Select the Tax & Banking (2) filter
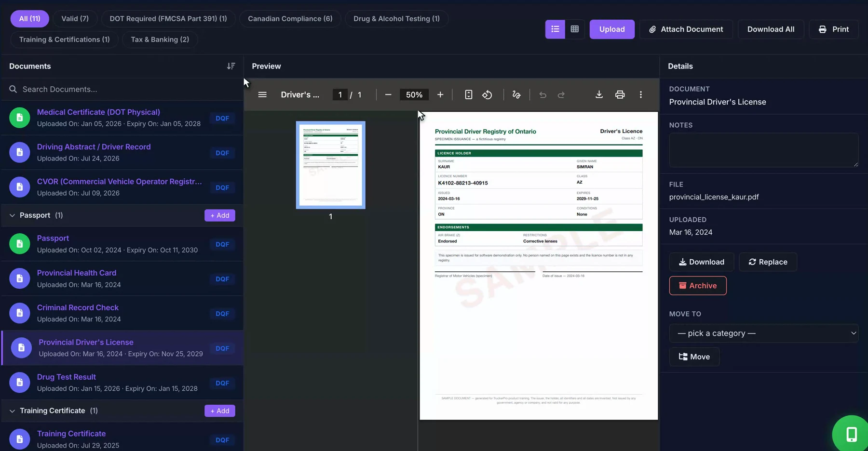This screenshot has height=451, width=868. click(x=160, y=40)
